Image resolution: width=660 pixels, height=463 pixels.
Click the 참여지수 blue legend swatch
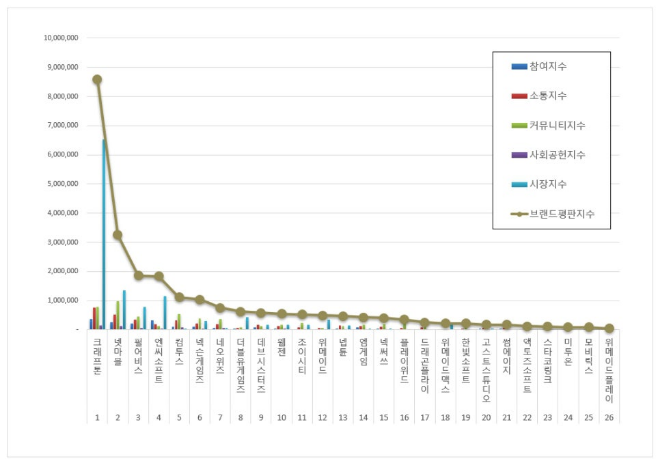(518, 66)
